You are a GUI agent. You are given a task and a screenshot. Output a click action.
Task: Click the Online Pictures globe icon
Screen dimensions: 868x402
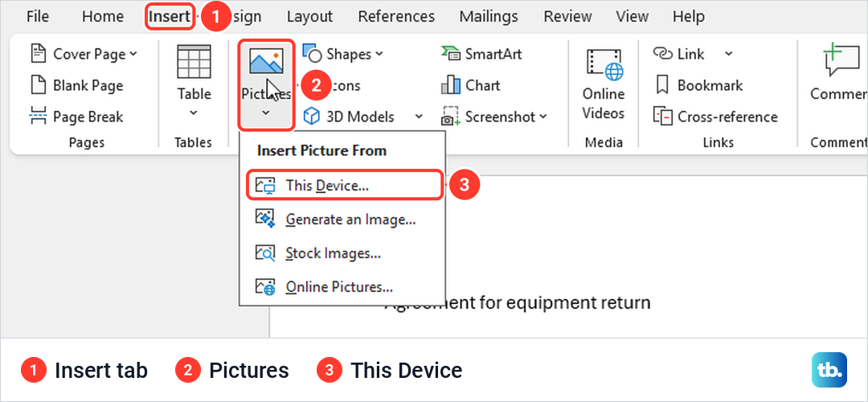264,287
